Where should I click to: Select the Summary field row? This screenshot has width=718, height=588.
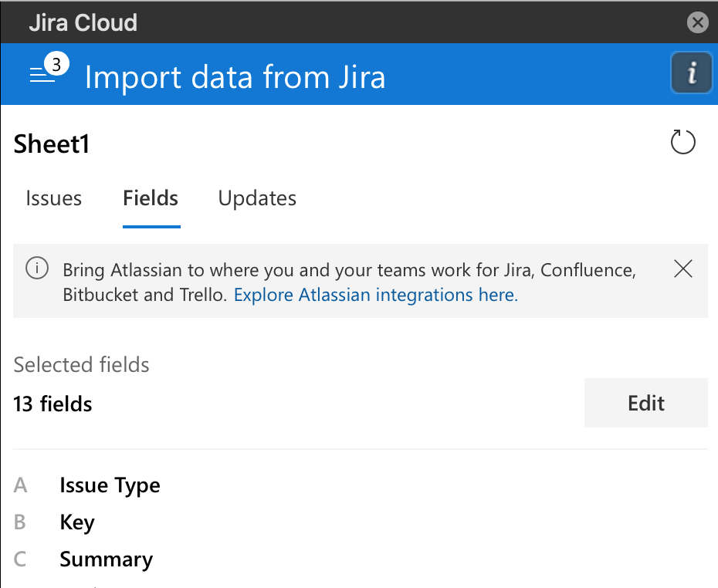click(x=106, y=559)
